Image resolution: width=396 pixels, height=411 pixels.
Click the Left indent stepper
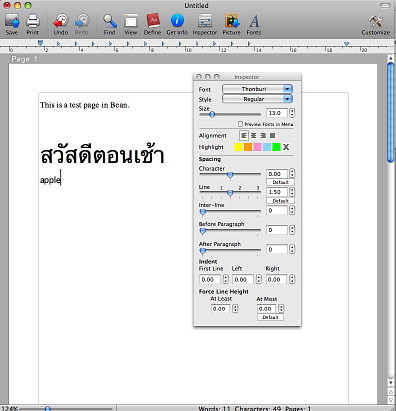[259, 279]
